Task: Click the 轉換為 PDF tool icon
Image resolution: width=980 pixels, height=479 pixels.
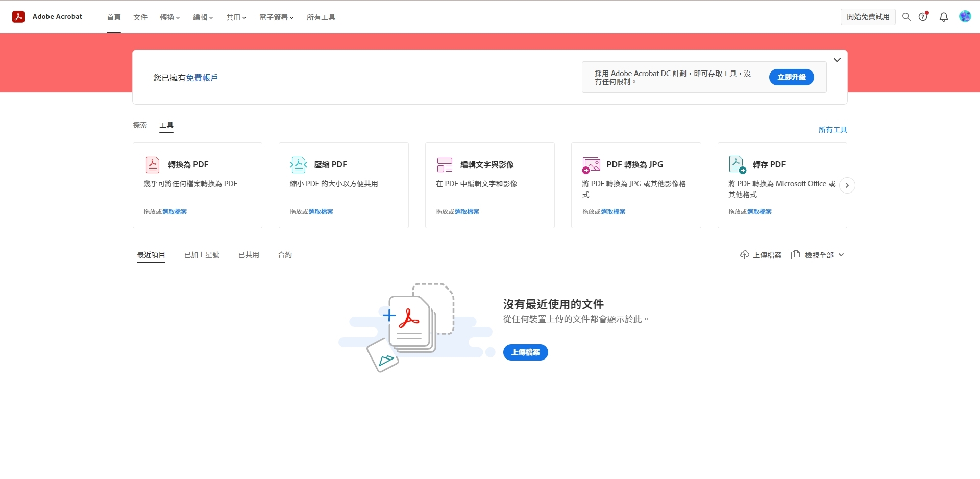Action: [153, 165]
